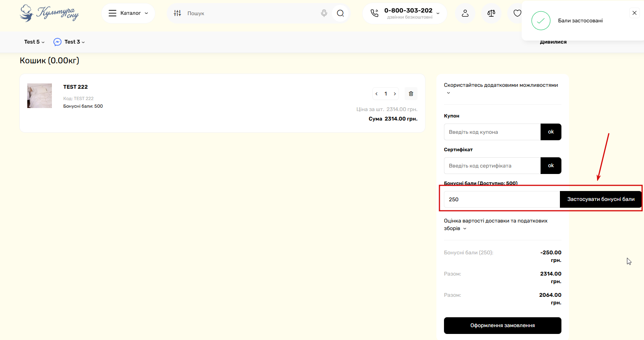Image resolution: width=644 pixels, height=340 pixels.
Task: Open the TEST 222 product thumbnail
Action: (39, 96)
